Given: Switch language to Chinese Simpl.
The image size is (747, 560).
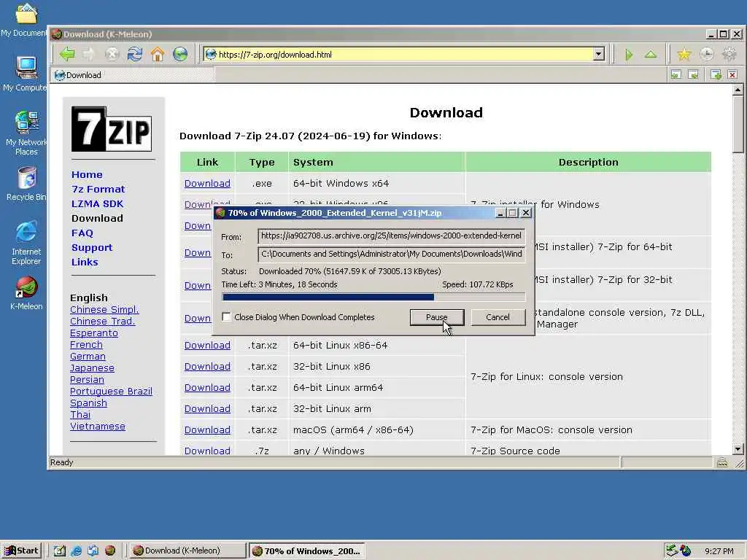Looking at the screenshot, I should point(104,309).
